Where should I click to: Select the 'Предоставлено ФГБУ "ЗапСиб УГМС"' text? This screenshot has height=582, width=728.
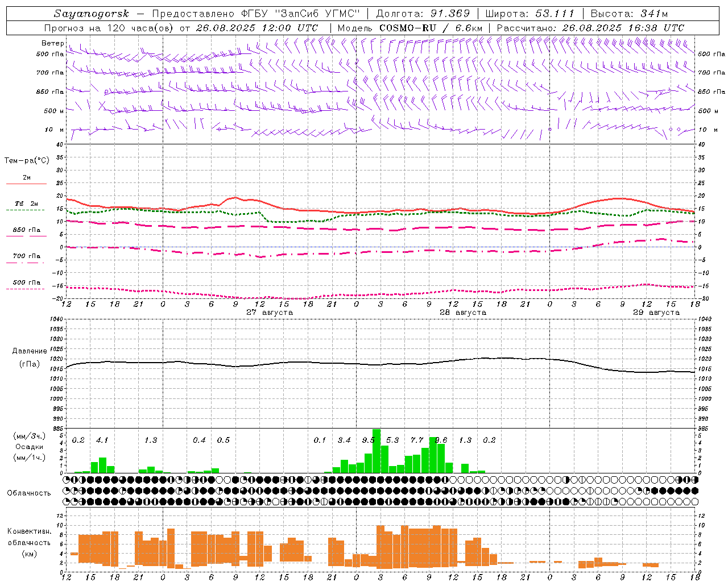coord(256,14)
